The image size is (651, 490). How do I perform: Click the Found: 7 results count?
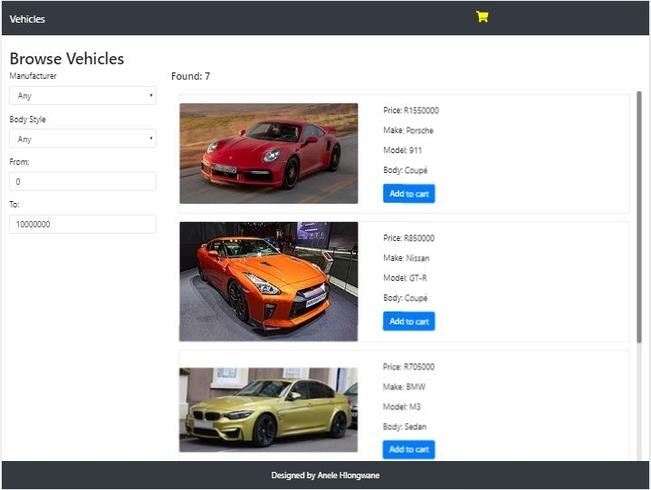(x=191, y=76)
